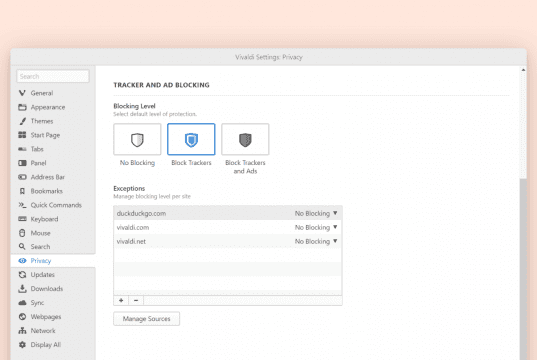537x360 pixels.
Task: Click the General settings V icon
Action: pos(22,93)
